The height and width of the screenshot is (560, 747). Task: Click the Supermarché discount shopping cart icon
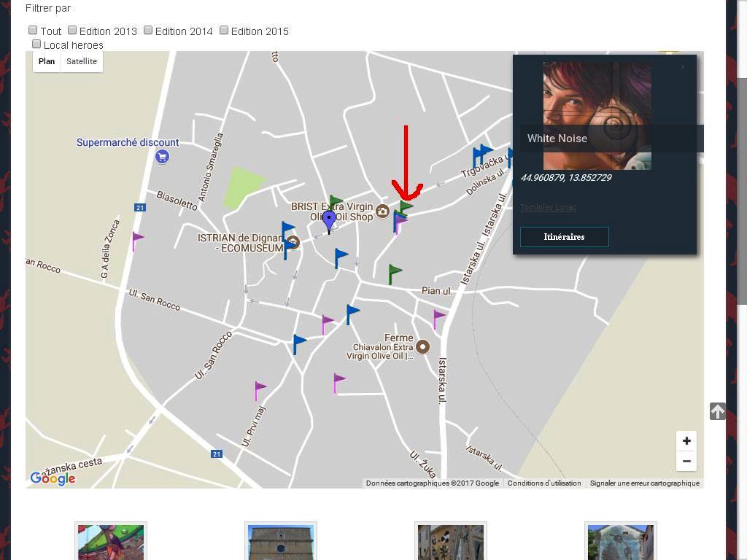(163, 156)
